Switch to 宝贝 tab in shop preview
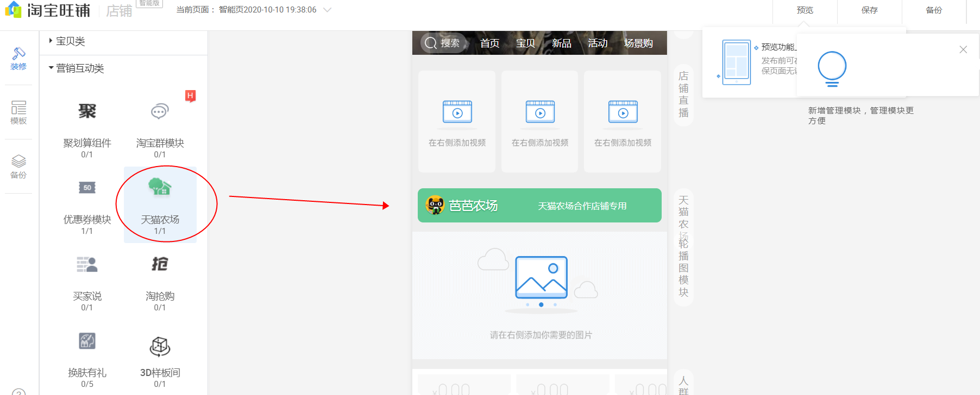 click(x=525, y=43)
